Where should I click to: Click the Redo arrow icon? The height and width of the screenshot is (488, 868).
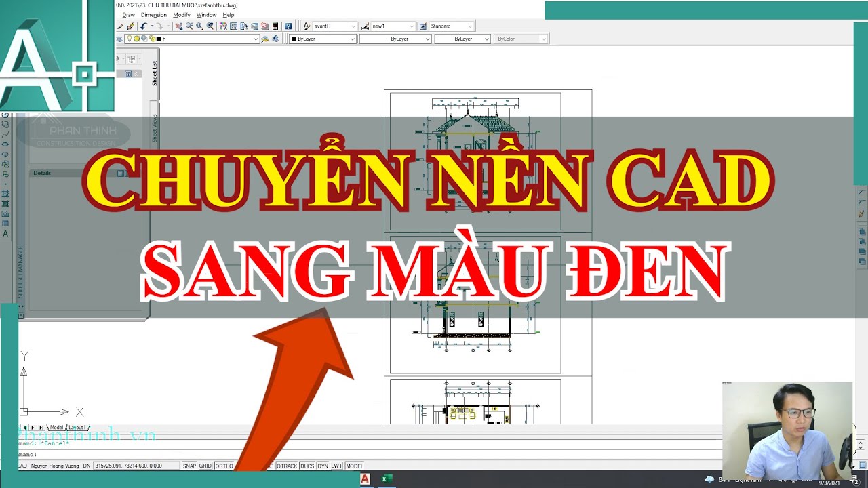(x=159, y=26)
